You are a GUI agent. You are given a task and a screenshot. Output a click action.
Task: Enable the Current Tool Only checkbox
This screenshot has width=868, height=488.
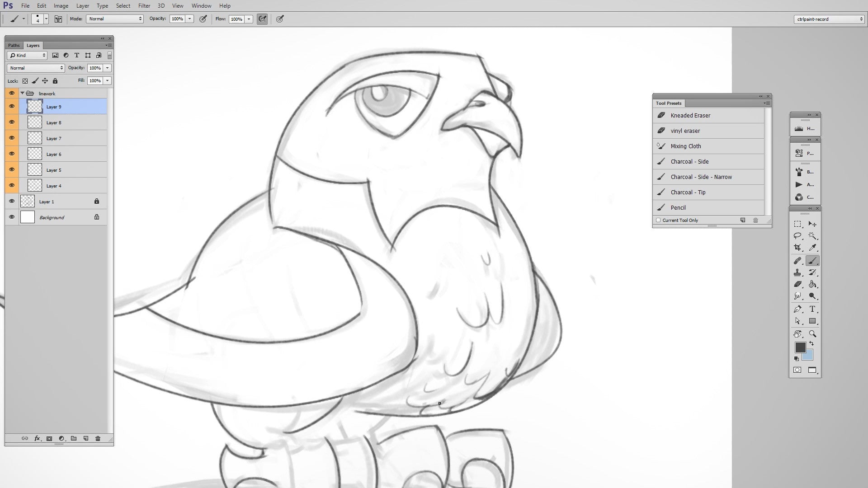658,220
